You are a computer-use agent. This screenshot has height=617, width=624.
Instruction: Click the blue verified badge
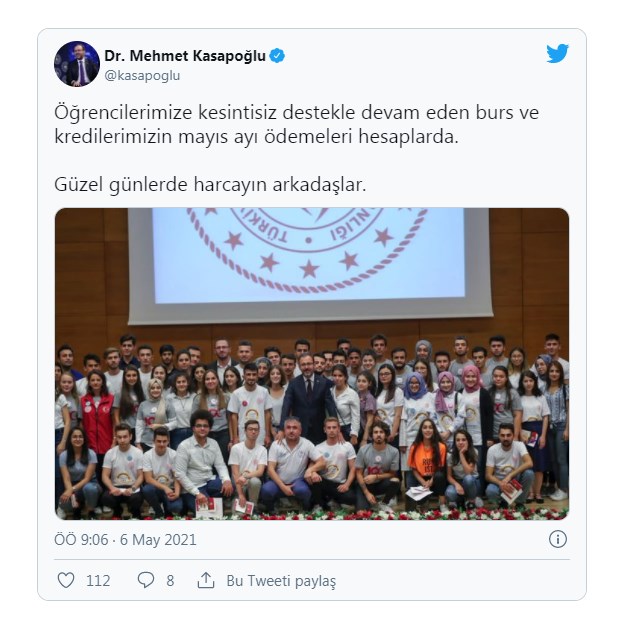point(277,56)
